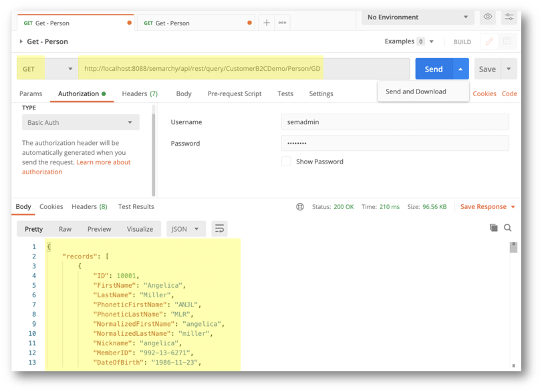
Task: Switch to Pretty response view
Action: tap(33, 229)
